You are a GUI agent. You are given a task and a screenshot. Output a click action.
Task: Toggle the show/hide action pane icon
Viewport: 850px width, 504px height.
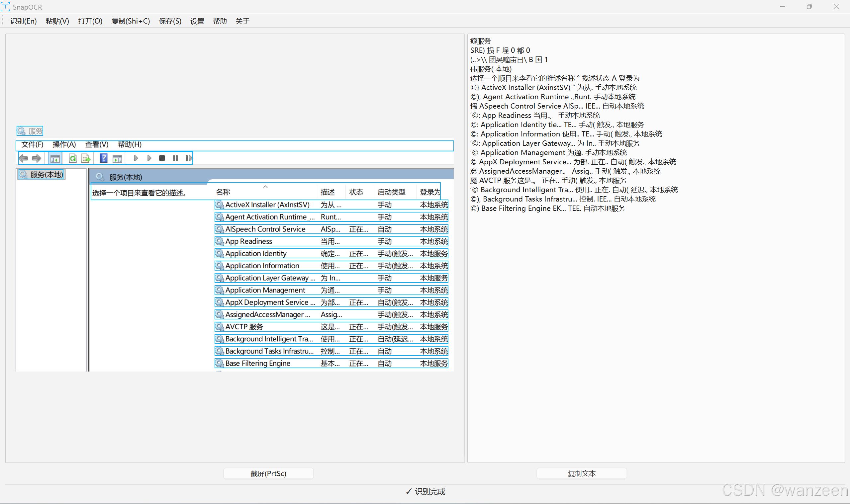(x=117, y=158)
